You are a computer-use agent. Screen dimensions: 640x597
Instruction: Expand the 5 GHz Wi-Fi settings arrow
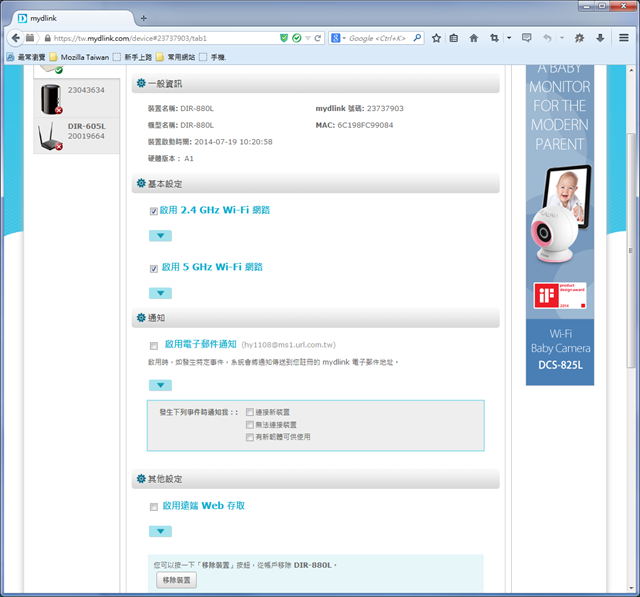[x=160, y=293]
